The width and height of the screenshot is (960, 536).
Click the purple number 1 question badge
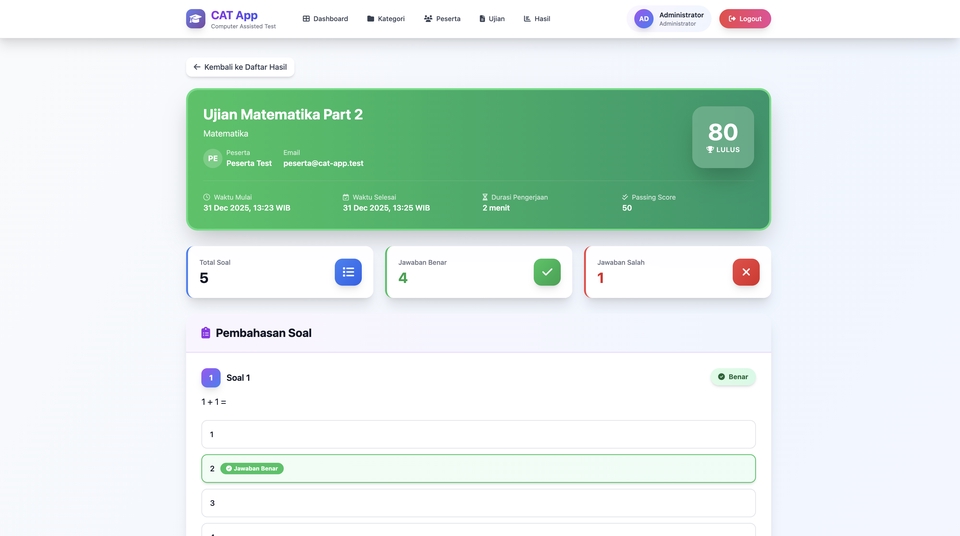[211, 378]
